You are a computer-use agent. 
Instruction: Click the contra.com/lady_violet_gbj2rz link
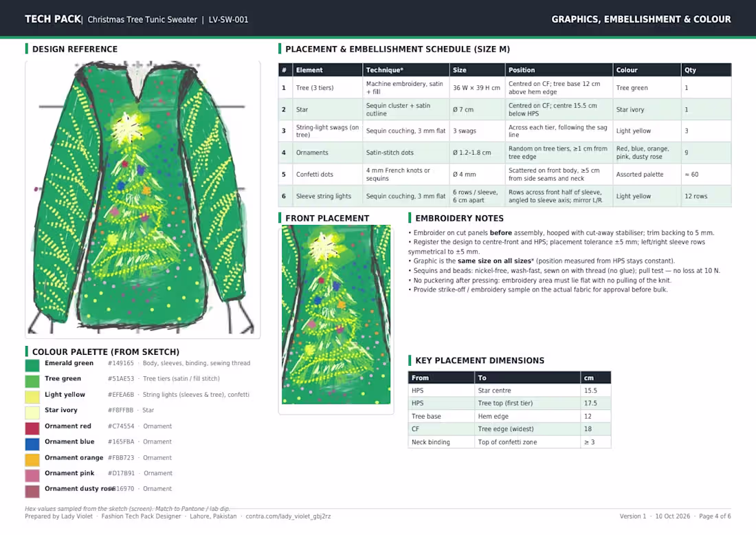(289, 516)
